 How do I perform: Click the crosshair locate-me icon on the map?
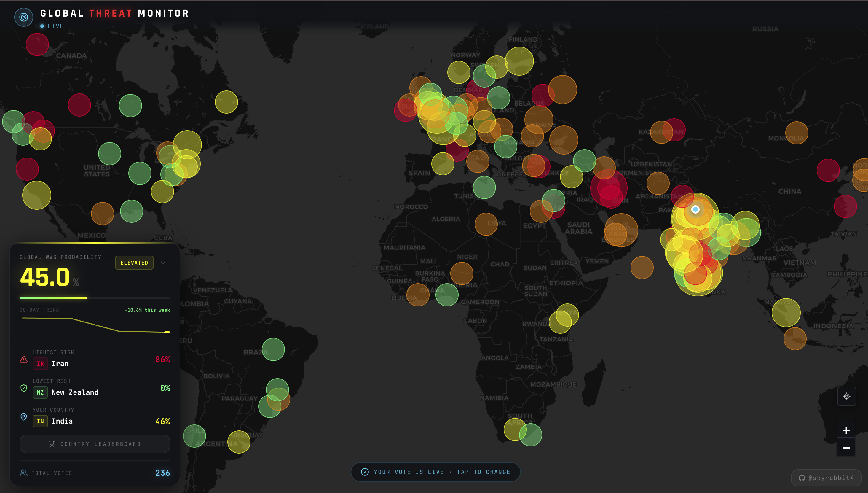tap(847, 396)
